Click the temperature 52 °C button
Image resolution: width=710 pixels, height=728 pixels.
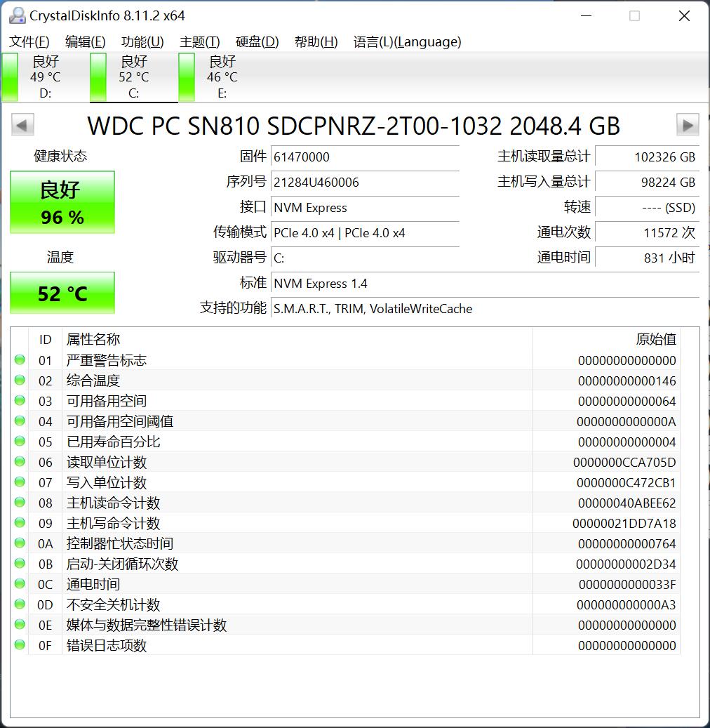pos(62,293)
